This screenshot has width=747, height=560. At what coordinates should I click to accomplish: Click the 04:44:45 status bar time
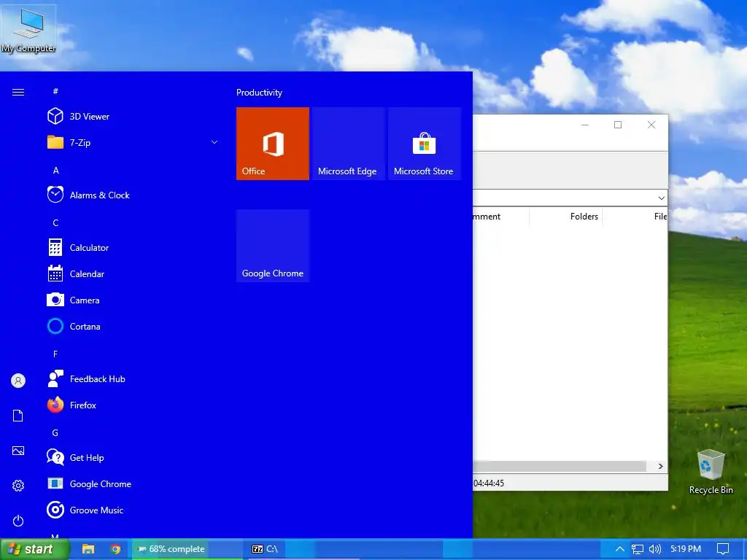point(489,483)
